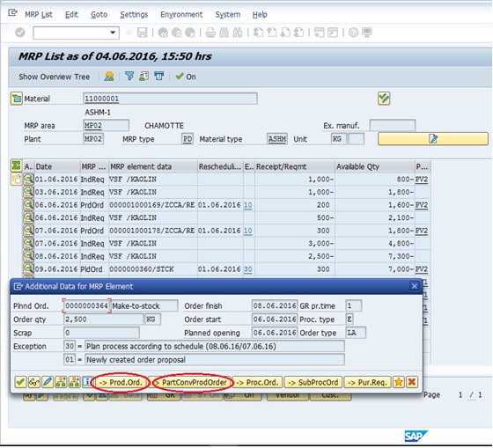Open the System menu
This screenshot has height=448, width=493.
click(228, 14)
